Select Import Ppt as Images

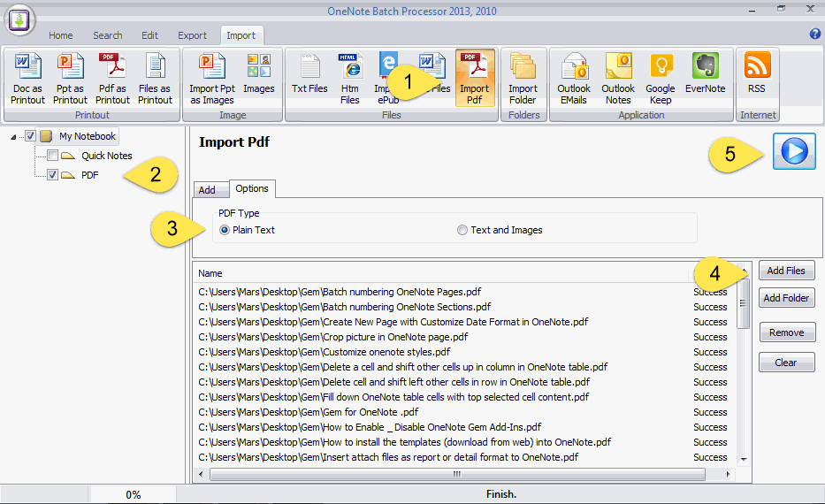(x=212, y=79)
